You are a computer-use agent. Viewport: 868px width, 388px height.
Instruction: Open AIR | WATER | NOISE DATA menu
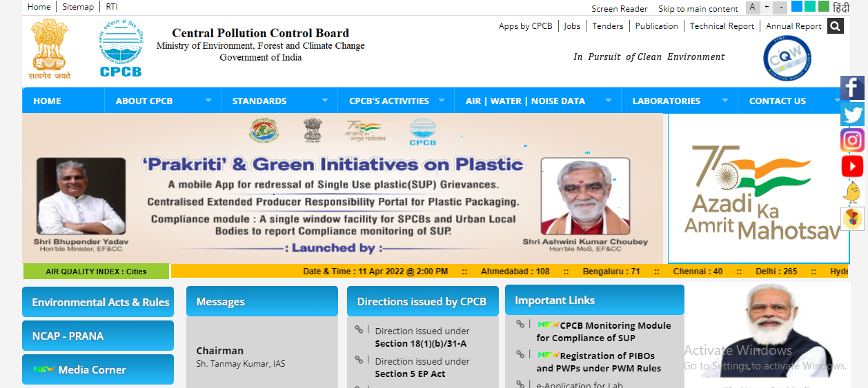(525, 101)
